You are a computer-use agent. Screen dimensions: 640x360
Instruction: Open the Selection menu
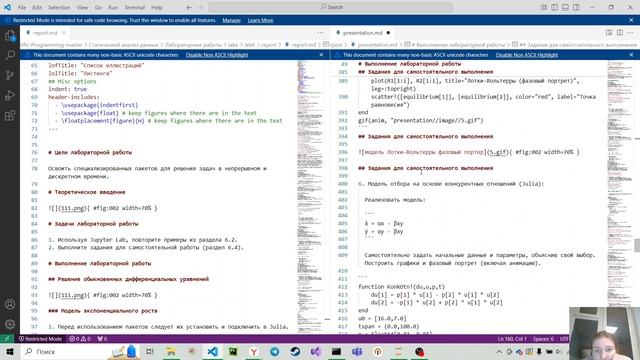tap(59, 7)
